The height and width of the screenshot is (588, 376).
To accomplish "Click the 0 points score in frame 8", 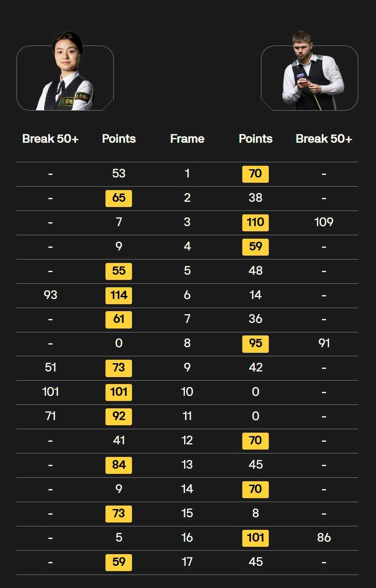I will point(119,343).
